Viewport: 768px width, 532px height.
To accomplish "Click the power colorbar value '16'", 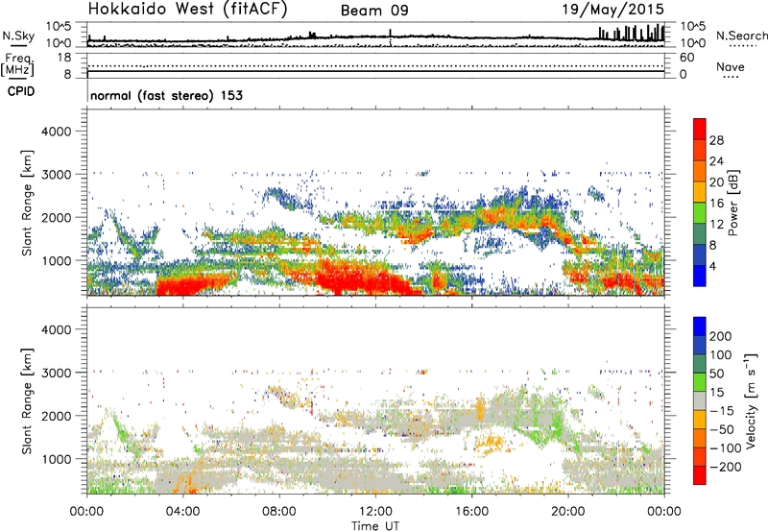I will click(x=716, y=204).
